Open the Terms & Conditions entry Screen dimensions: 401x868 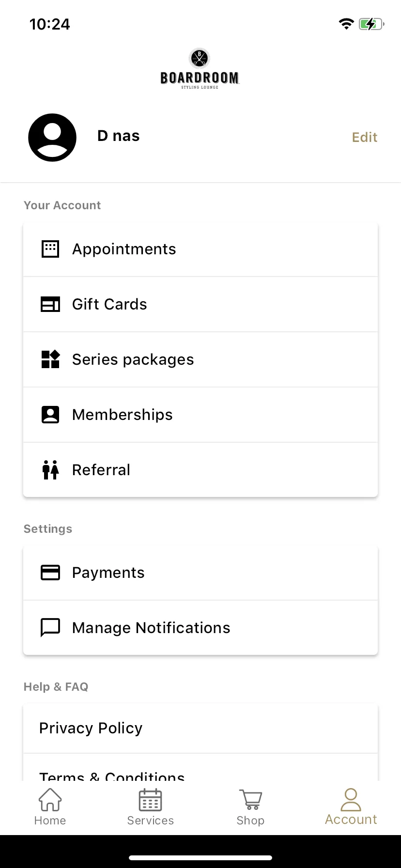tap(200, 767)
